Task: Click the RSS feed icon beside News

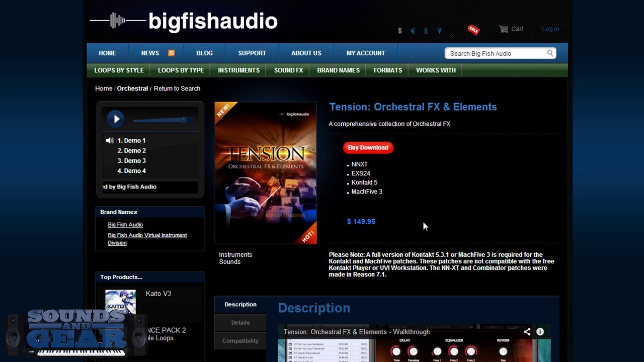Action: pyautogui.click(x=171, y=53)
